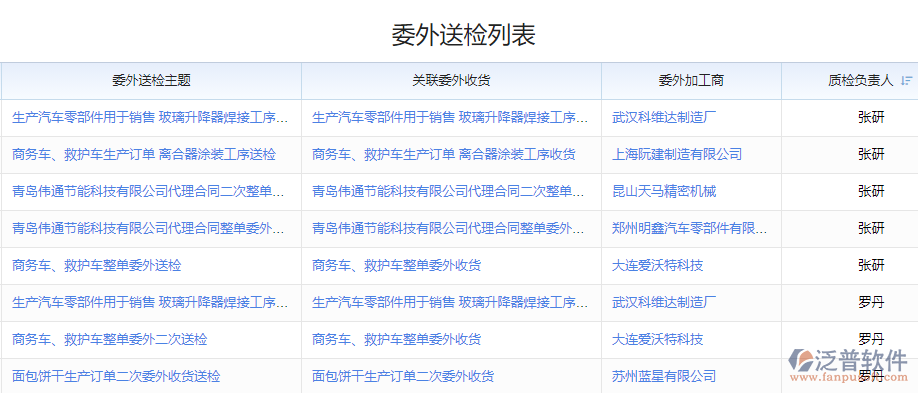918x393 pixels.
Task: Click the 质检负责人 column header text
Action: click(x=861, y=81)
